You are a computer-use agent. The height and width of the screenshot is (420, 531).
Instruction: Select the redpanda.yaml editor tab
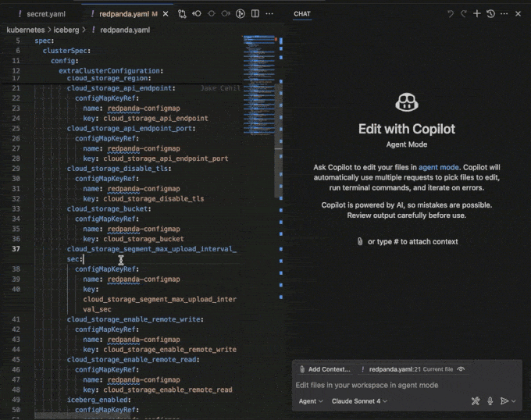point(124,14)
